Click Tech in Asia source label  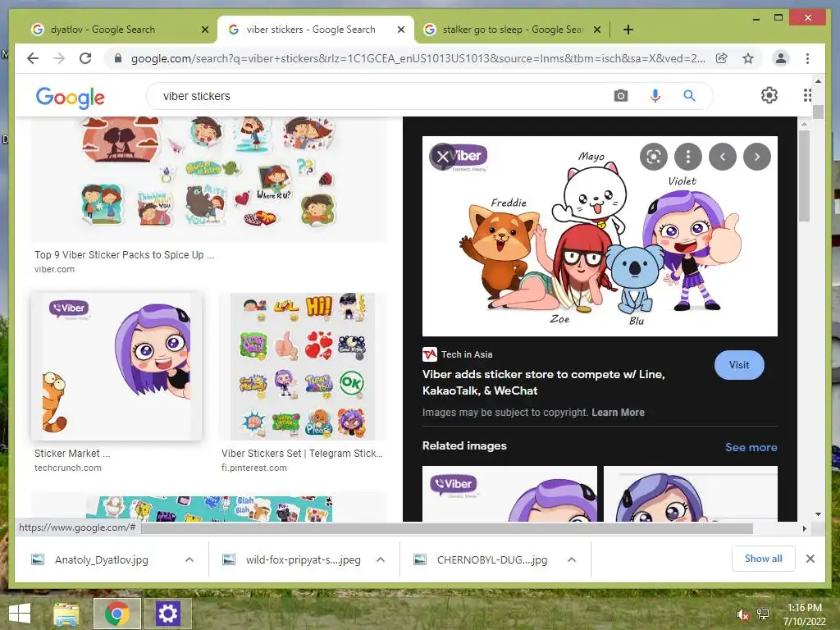click(x=467, y=354)
